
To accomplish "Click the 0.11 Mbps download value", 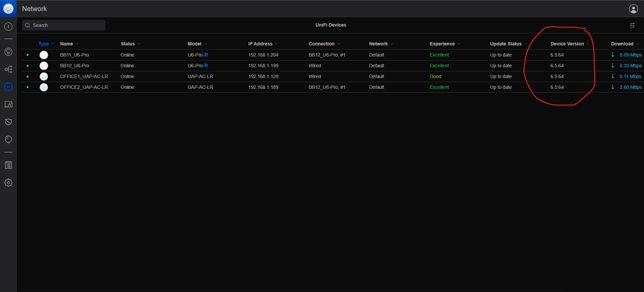I will click(x=630, y=76).
